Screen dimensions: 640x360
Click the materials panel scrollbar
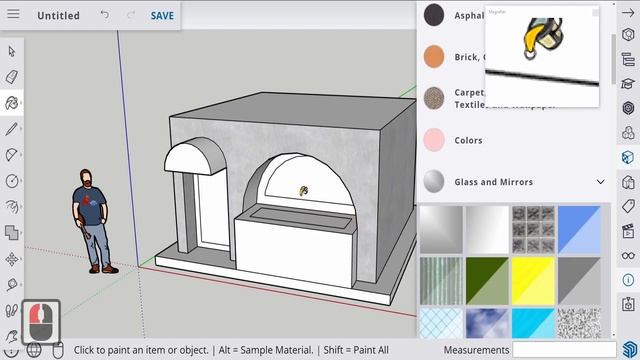613,59
